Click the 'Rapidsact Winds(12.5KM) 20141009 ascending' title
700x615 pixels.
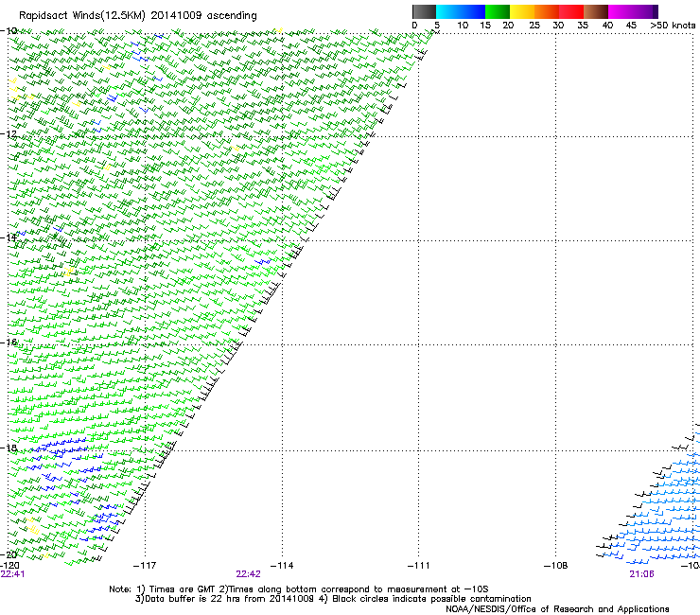(138, 16)
